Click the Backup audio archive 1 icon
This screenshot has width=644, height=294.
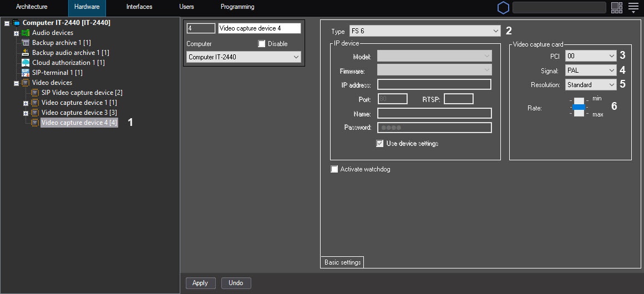[x=26, y=53]
